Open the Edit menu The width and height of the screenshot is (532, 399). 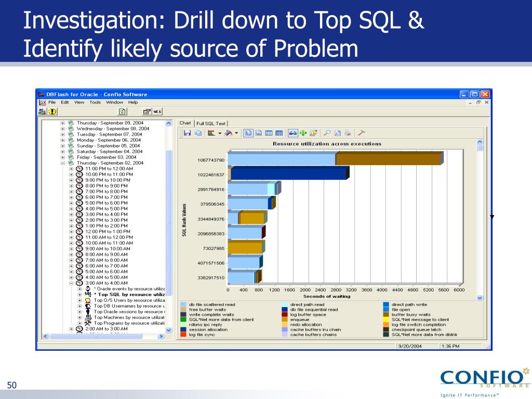(x=65, y=102)
